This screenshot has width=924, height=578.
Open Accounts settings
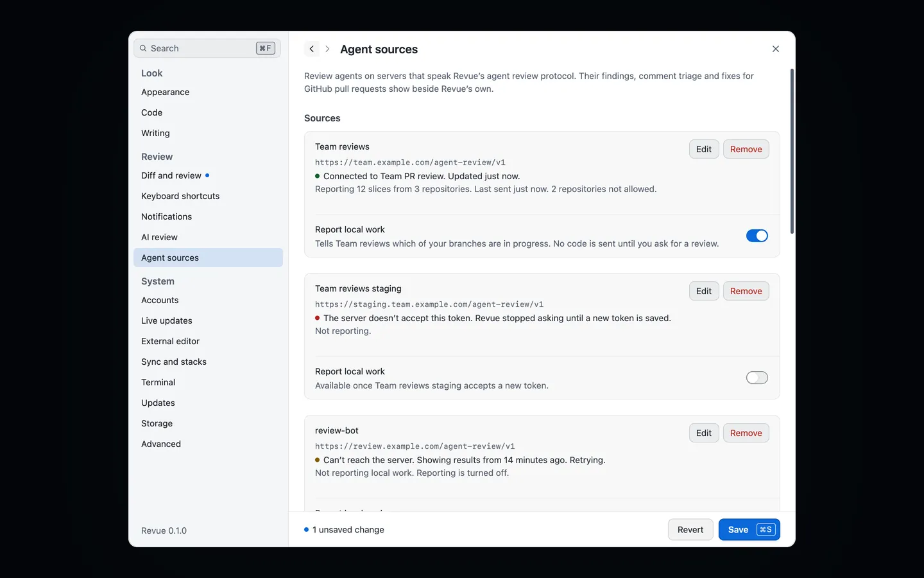coord(208,300)
